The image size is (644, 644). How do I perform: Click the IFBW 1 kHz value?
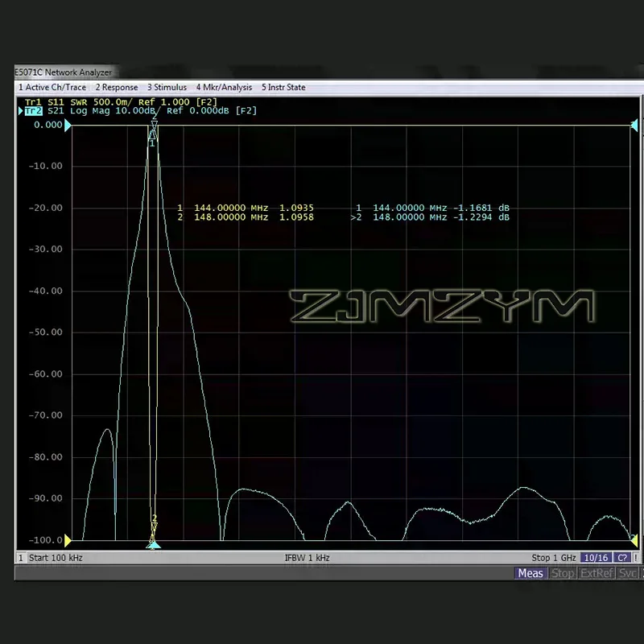coord(308,558)
